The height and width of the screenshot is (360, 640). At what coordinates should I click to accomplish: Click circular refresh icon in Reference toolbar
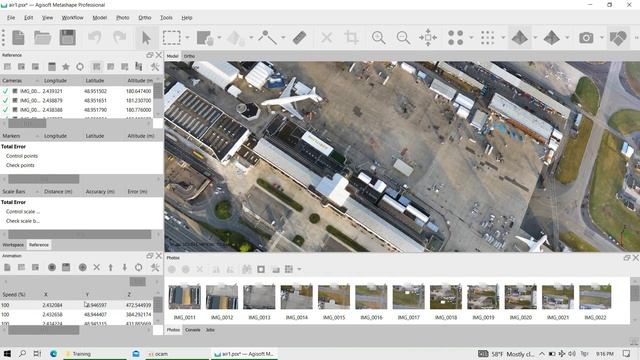(80, 67)
